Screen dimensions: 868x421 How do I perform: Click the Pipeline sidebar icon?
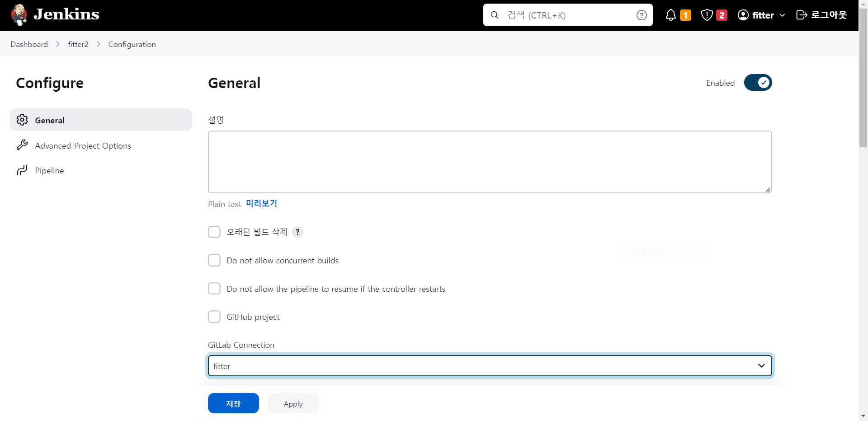(x=22, y=170)
